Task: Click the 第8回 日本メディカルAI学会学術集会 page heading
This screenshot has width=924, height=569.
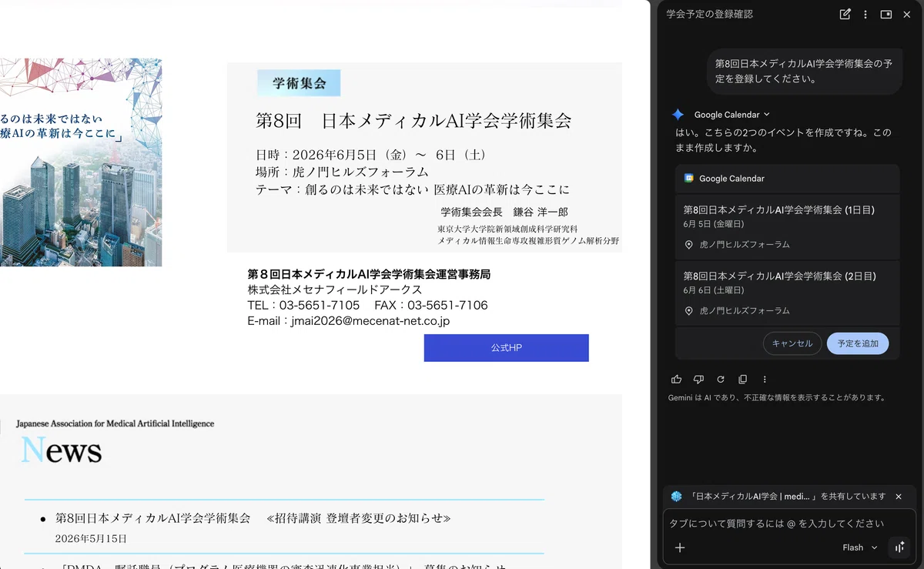Action: [x=413, y=121]
